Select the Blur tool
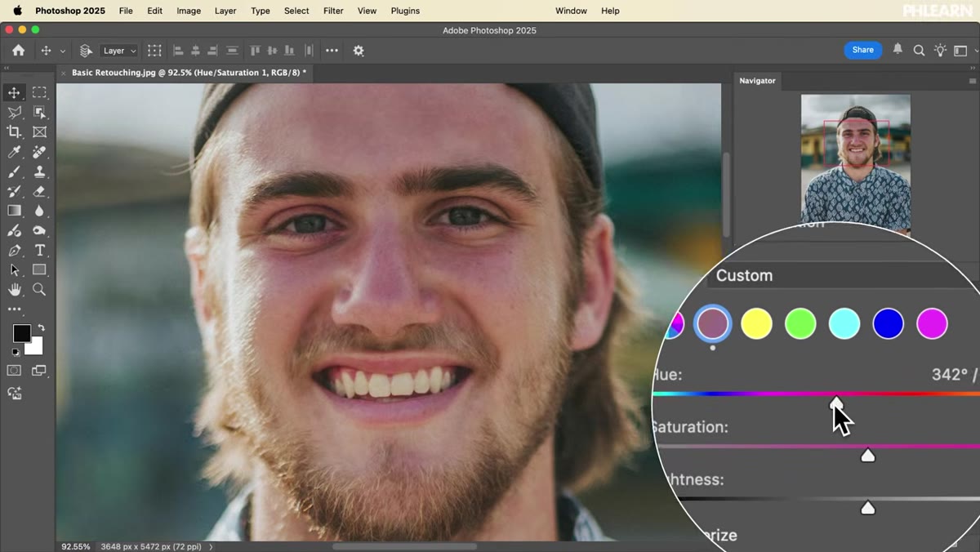This screenshot has width=980, height=552. click(x=39, y=211)
